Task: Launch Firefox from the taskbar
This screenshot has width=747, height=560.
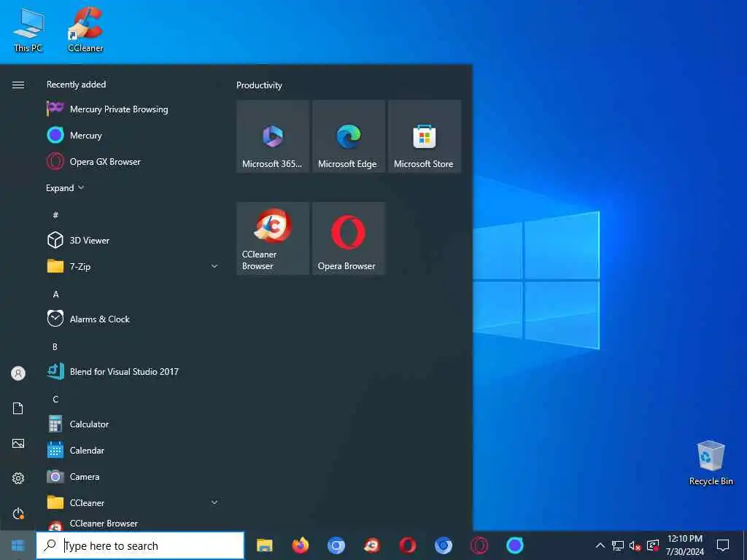Action: click(x=300, y=545)
